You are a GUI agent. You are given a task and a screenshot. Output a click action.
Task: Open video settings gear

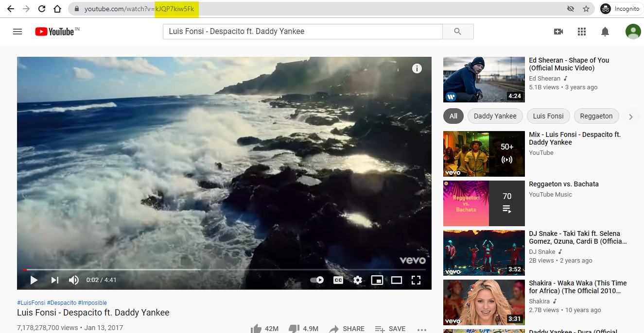pos(358,280)
